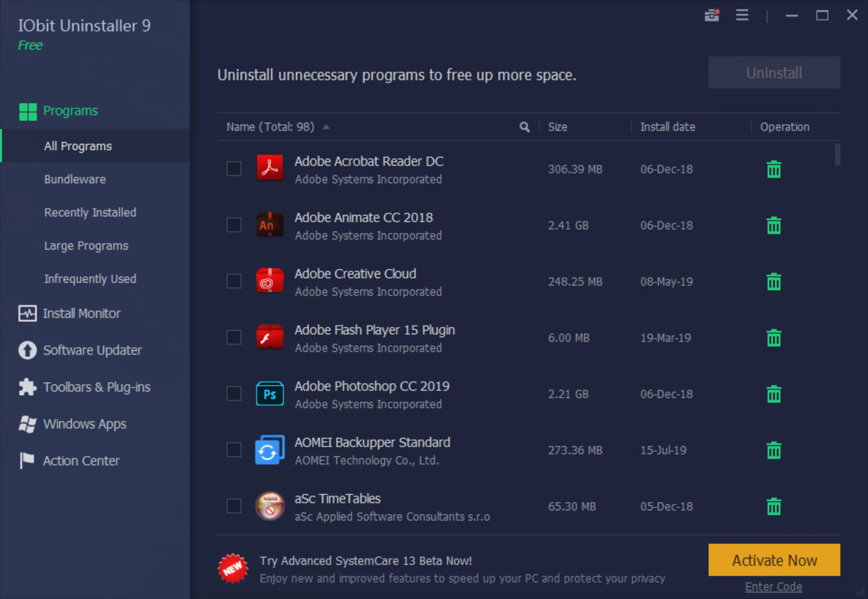Click the Adobe Flash Player app icon
Screen dimensions: 868x599
coord(270,337)
